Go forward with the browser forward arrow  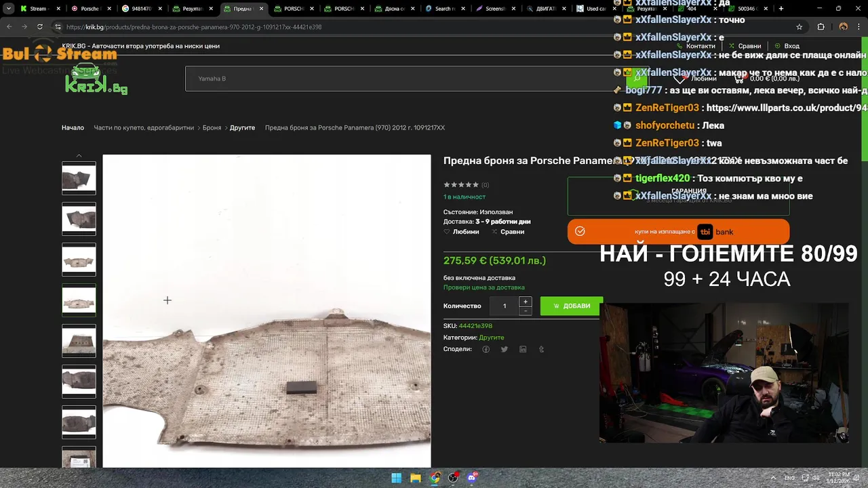point(24,26)
